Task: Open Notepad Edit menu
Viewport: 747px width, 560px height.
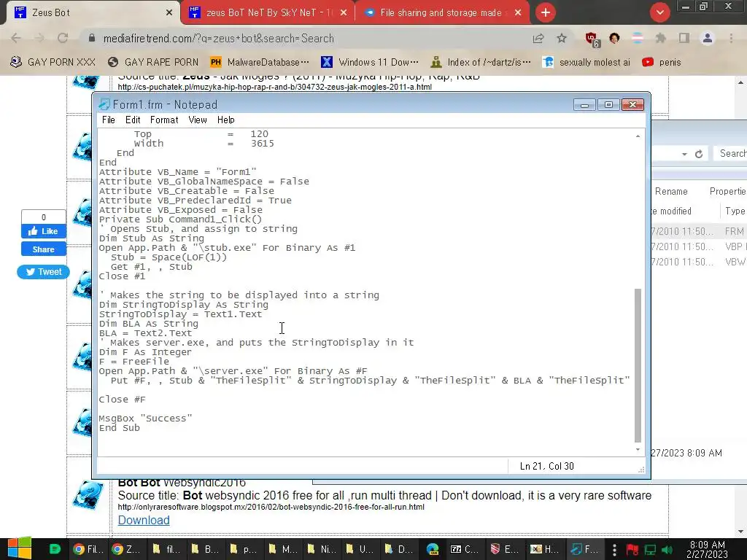Action: click(133, 120)
